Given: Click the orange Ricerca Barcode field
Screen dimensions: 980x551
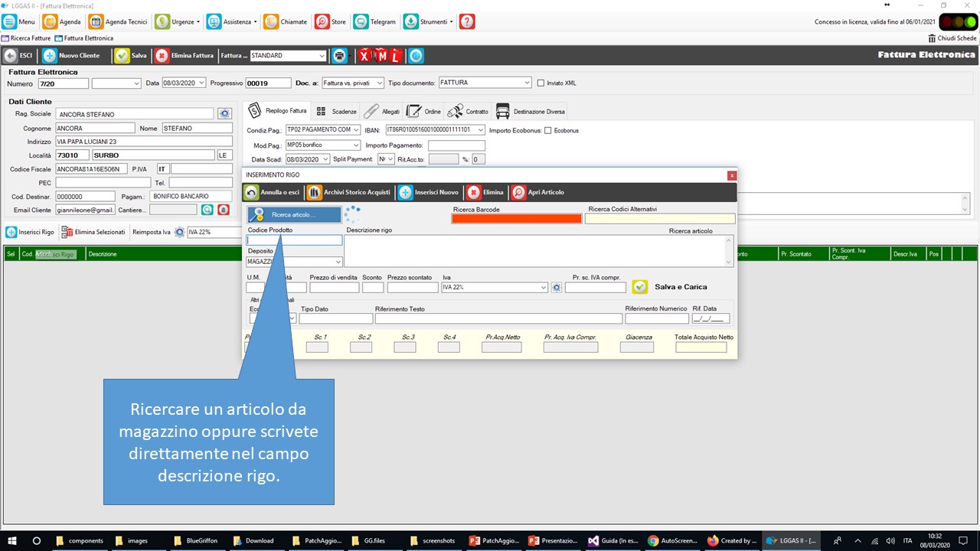Looking at the screenshot, I should coord(517,219).
